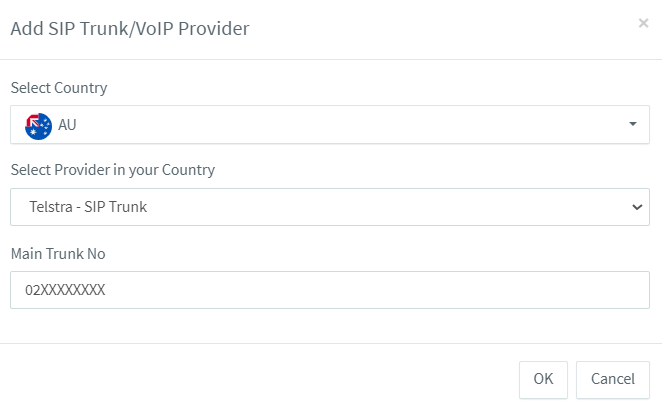Click the AU country code text
Viewport: 662px width, 411px height.
pyautogui.click(x=68, y=125)
